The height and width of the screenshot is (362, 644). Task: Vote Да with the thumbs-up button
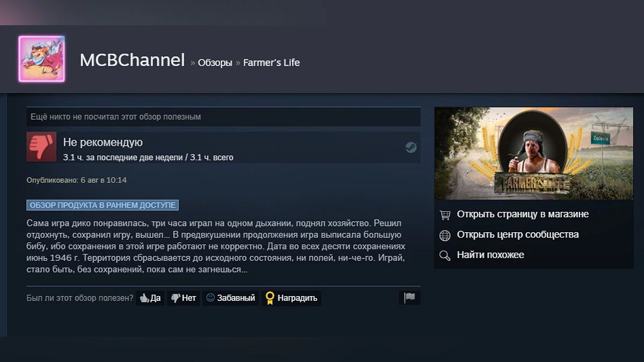tap(150, 298)
